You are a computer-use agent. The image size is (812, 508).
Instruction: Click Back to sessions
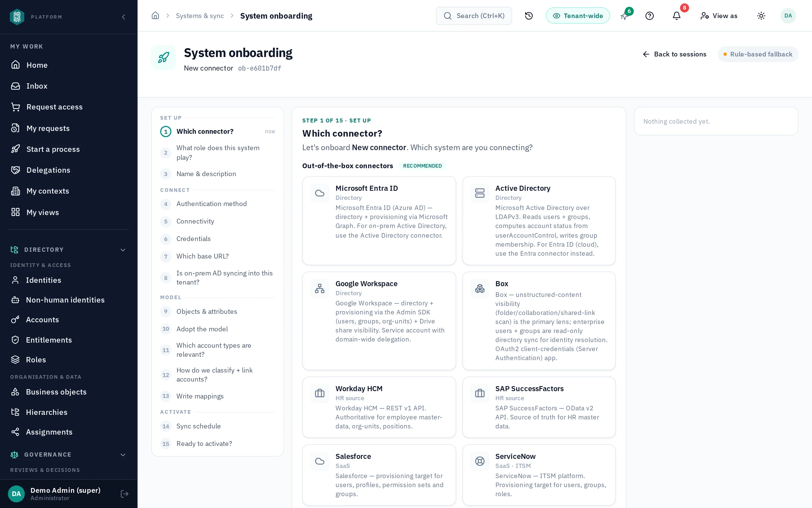674,54
